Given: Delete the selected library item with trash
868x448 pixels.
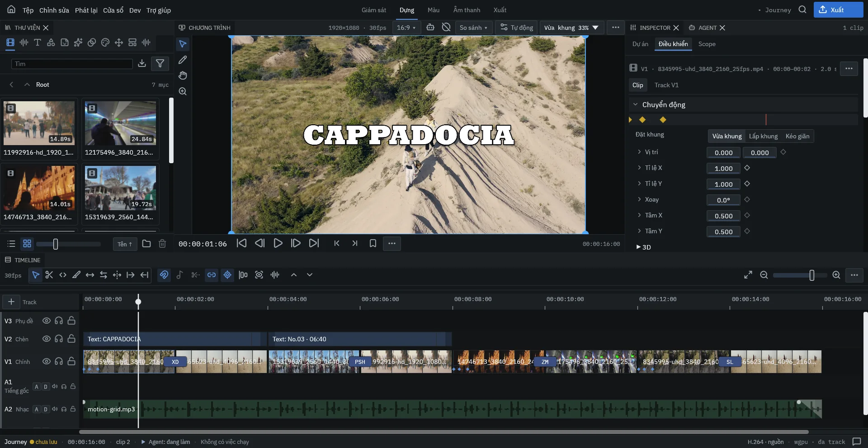Looking at the screenshot, I should 162,244.
